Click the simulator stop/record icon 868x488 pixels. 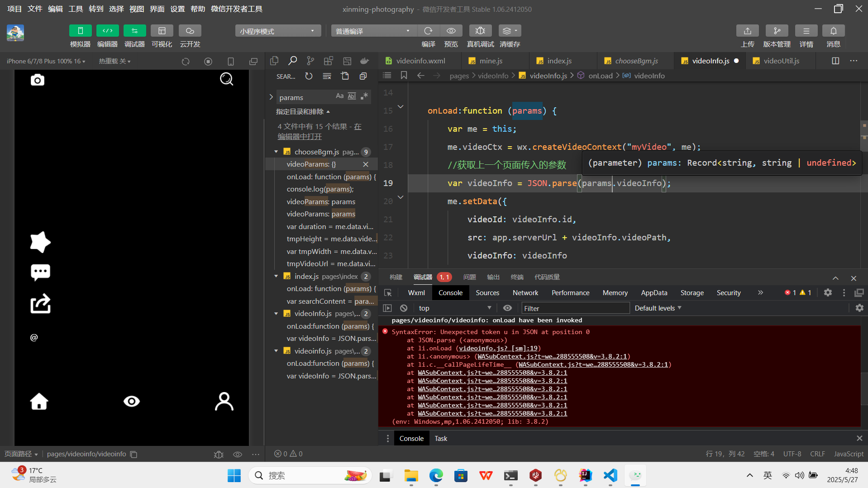(x=208, y=61)
